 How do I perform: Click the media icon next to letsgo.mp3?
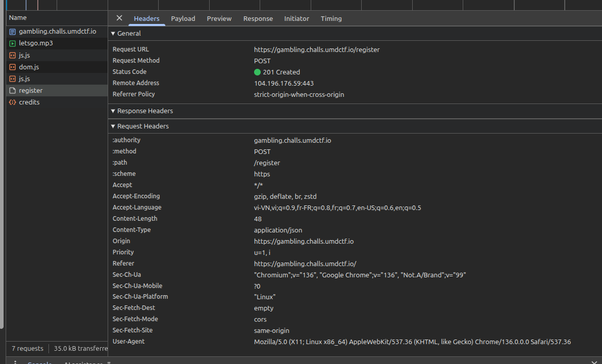click(13, 43)
